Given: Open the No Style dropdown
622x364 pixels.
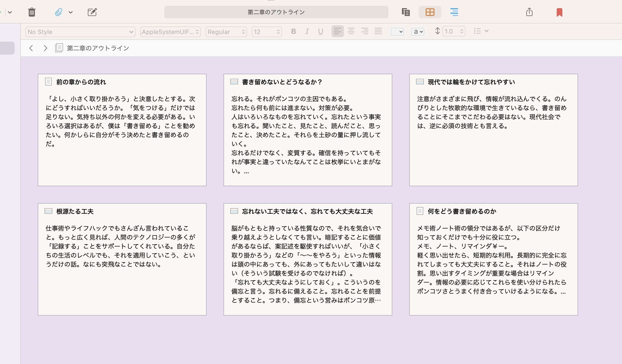Looking at the screenshot, I should tap(80, 32).
